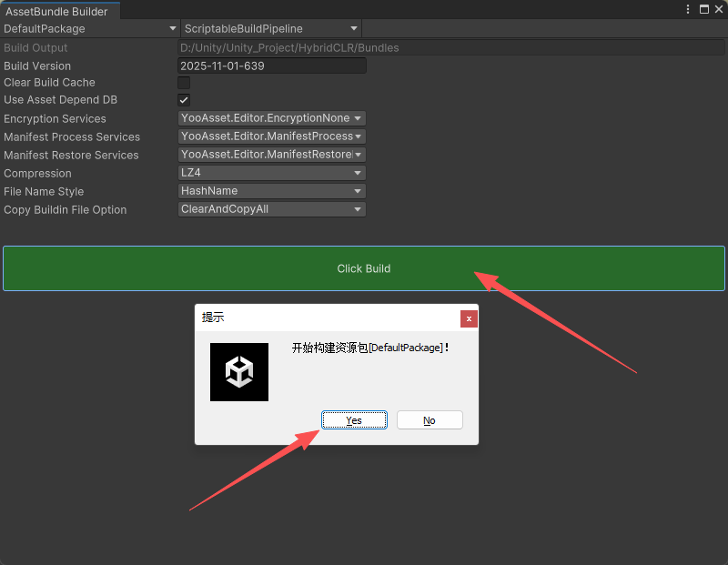Image resolution: width=728 pixels, height=565 pixels.
Task: Click the Copy Buildin File Option label
Action: (x=65, y=210)
